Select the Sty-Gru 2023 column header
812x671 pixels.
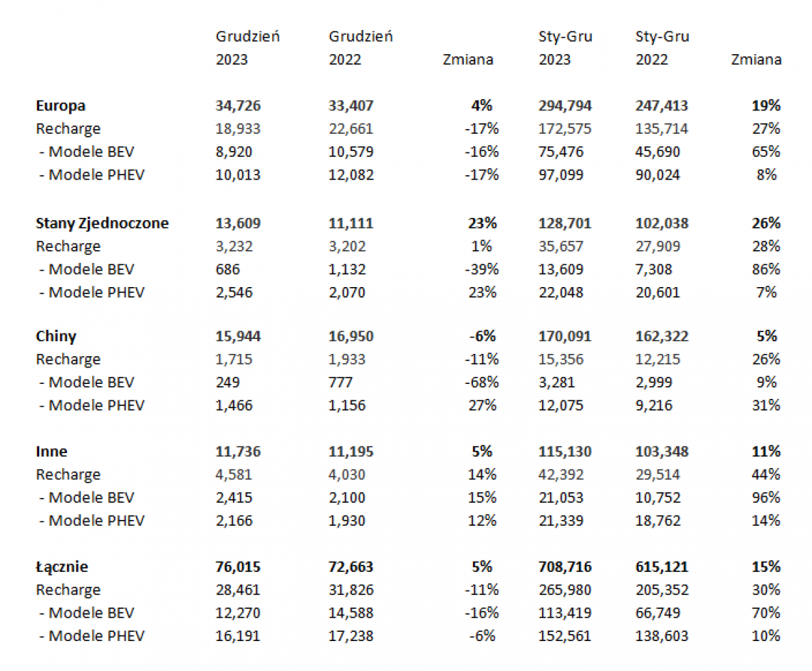[566, 48]
